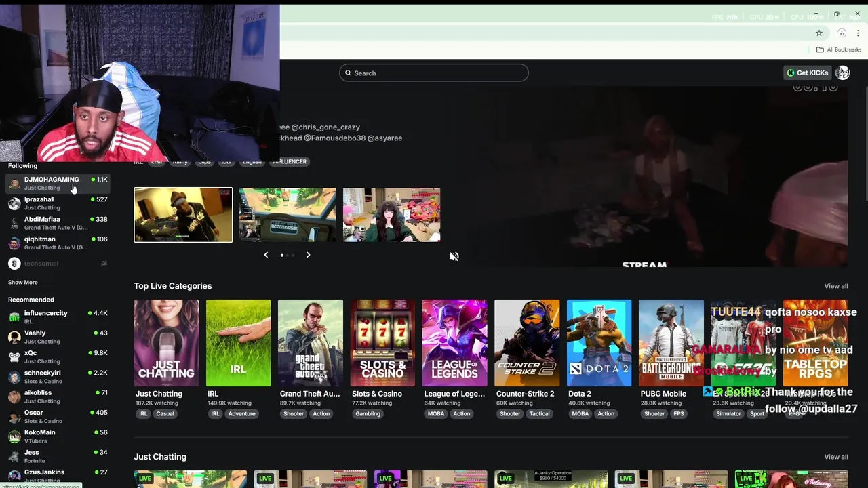Click the search magnifier icon

pyautogui.click(x=349, y=73)
